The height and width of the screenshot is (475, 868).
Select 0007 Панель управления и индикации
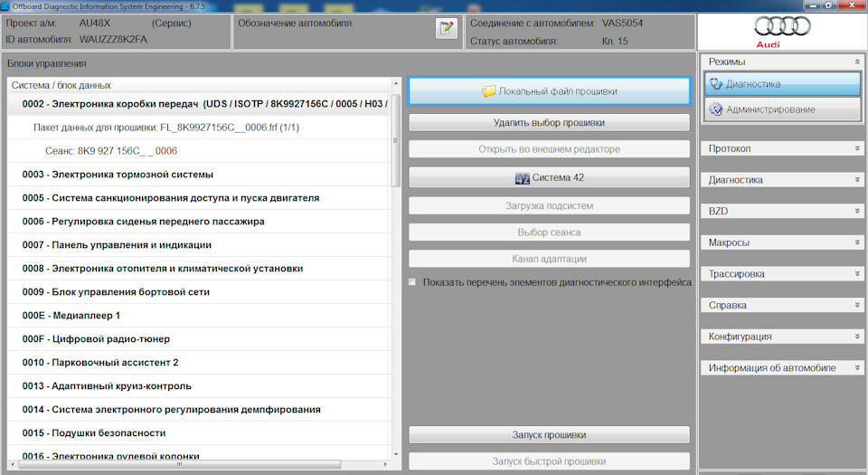point(199,244)
